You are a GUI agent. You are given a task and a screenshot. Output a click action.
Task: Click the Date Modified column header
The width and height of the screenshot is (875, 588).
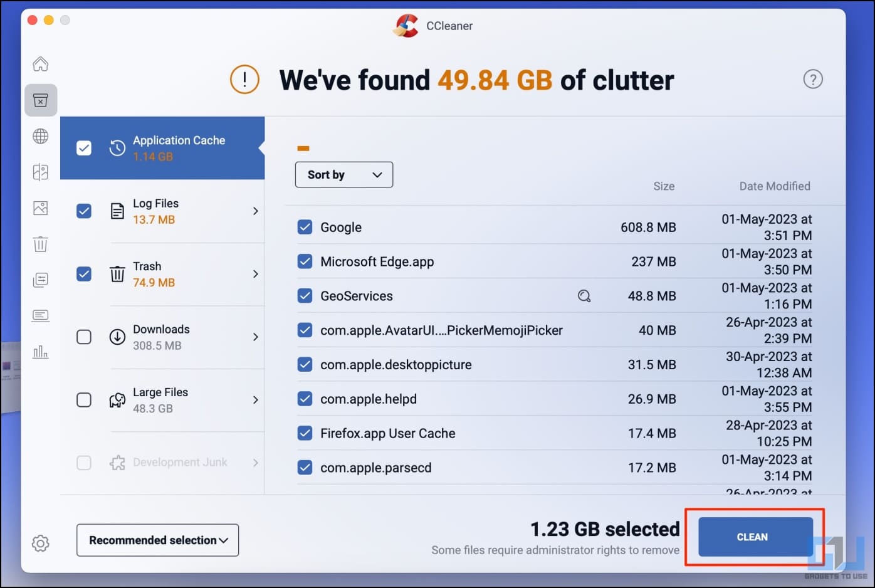pos(775,186)
